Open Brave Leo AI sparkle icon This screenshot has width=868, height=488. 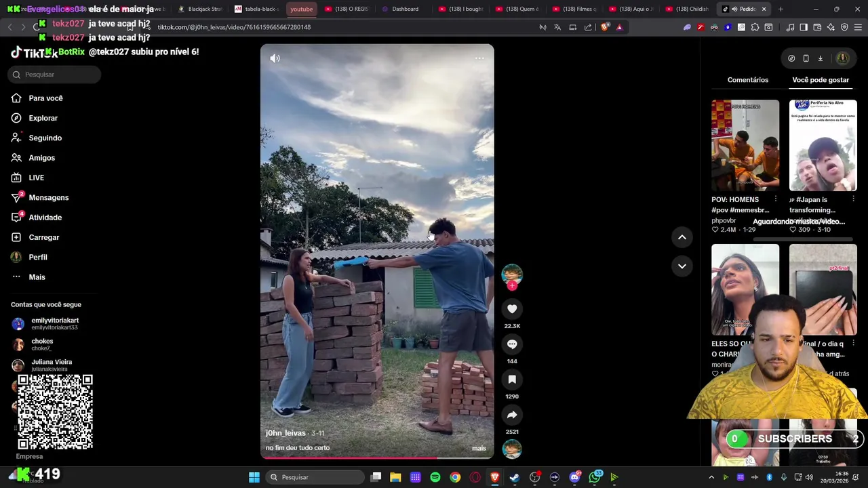click(x=831, y=27)
